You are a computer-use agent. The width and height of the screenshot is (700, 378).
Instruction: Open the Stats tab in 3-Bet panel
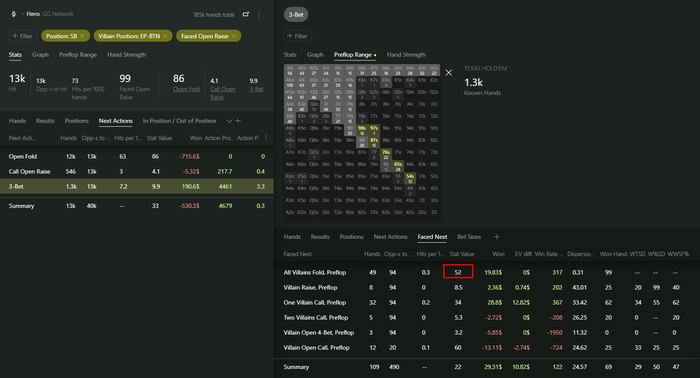[290, 54]
